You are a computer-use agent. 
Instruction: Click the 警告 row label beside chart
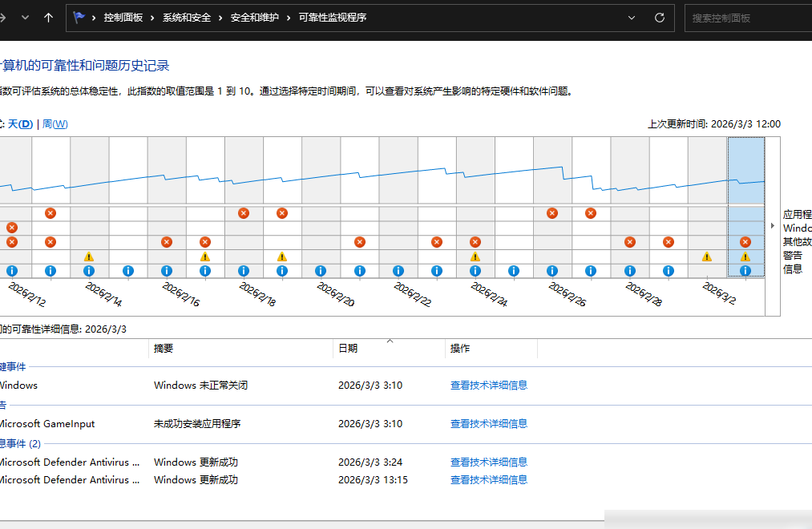(x=793, y=255)
